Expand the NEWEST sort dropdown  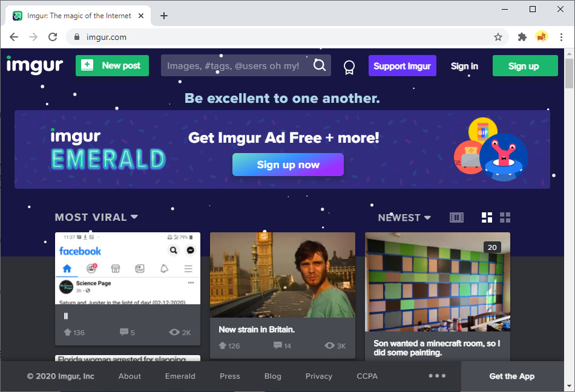pos(404,218)
